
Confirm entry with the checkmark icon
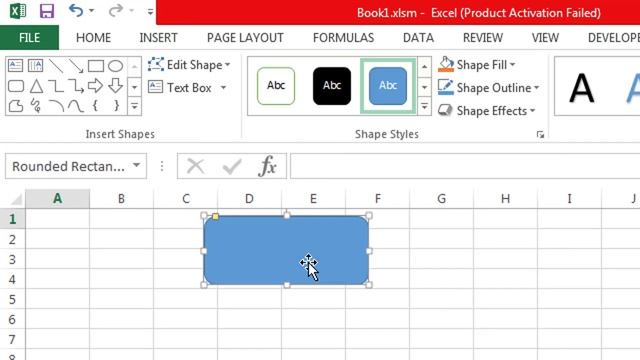coord(231,166)
